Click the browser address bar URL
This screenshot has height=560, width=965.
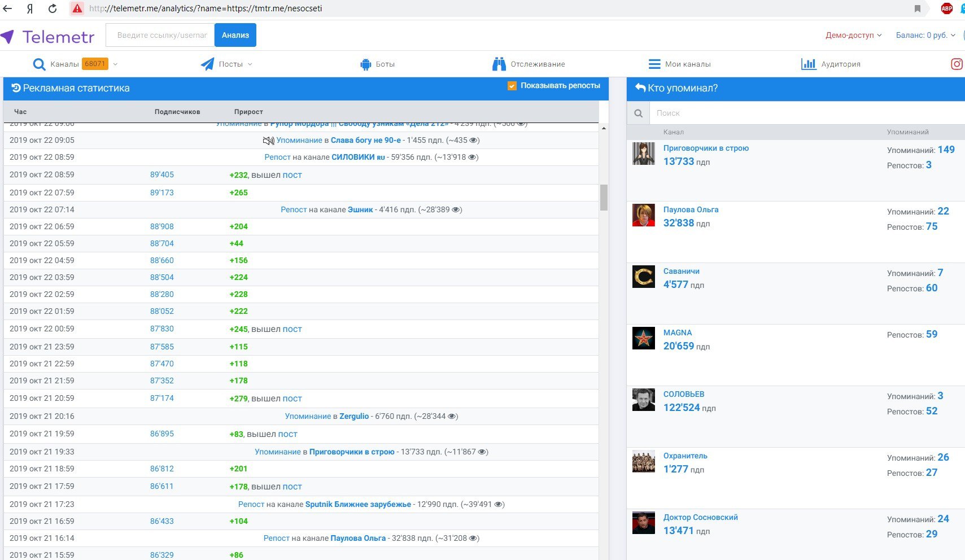pos(206,8)
